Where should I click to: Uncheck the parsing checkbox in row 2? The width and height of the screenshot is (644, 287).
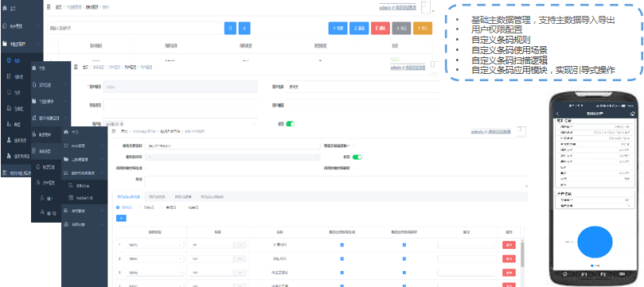point(404,258)
